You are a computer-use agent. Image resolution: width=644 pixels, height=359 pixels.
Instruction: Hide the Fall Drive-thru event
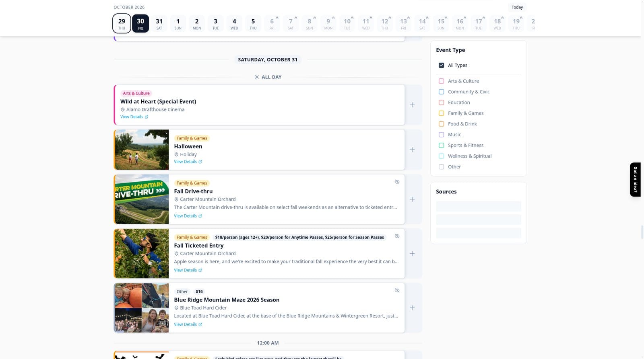pos(397,182)
